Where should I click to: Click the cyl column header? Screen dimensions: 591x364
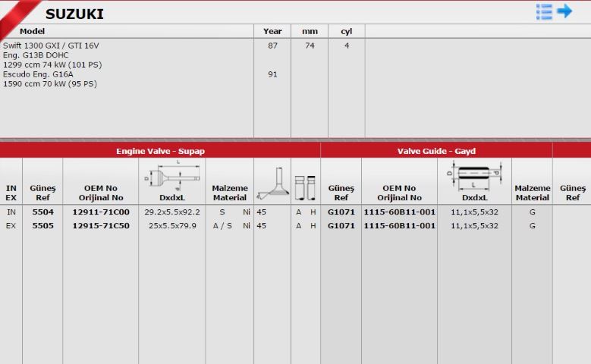347,31
